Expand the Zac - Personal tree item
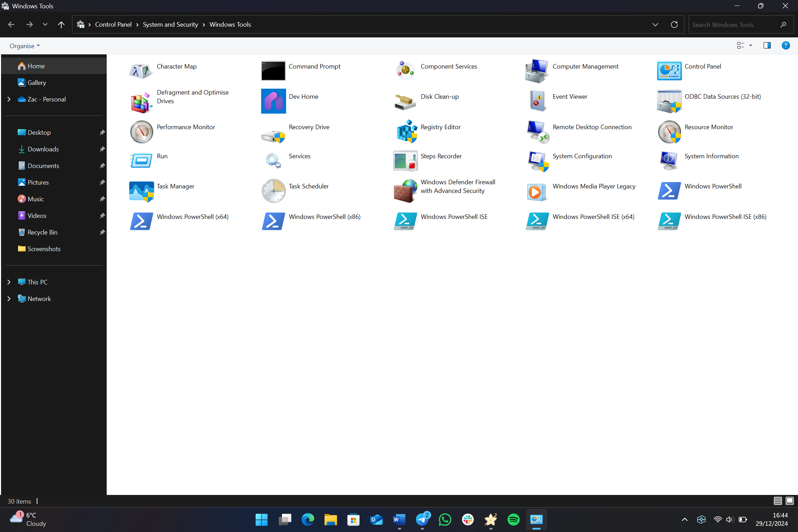798x532 pixels. click(x=9, y=99)
